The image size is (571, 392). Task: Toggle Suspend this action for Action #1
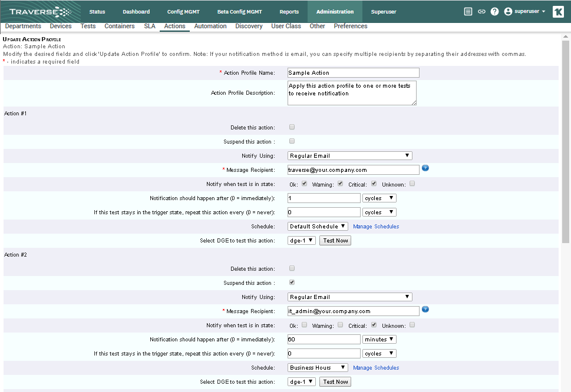pos(292,141)
